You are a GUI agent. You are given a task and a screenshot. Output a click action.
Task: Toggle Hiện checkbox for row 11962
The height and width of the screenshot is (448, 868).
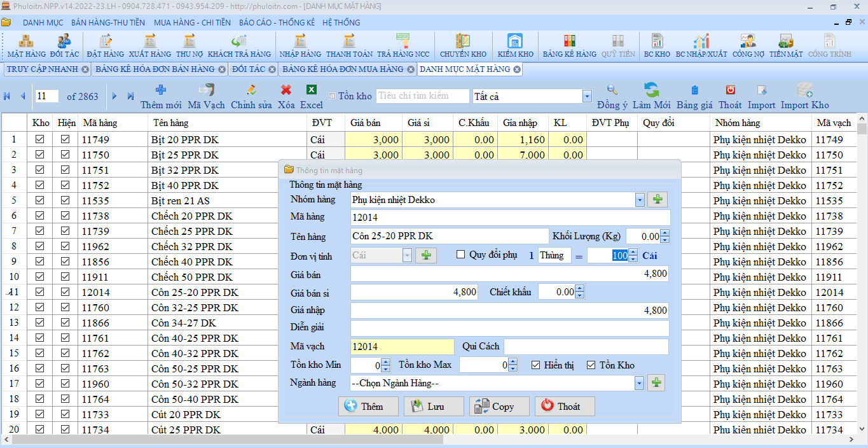point(65,246)
